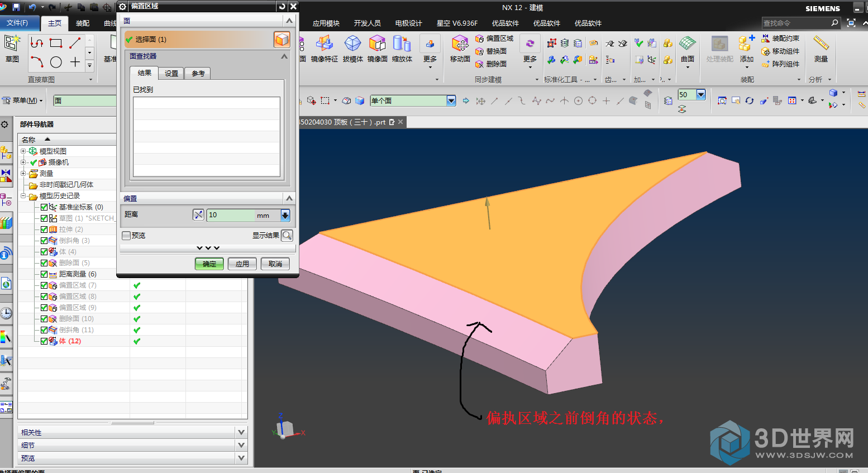This screenshot has width=868, height=473.
Task: Open the 文件(F) menu
Action: pos(17,23)
